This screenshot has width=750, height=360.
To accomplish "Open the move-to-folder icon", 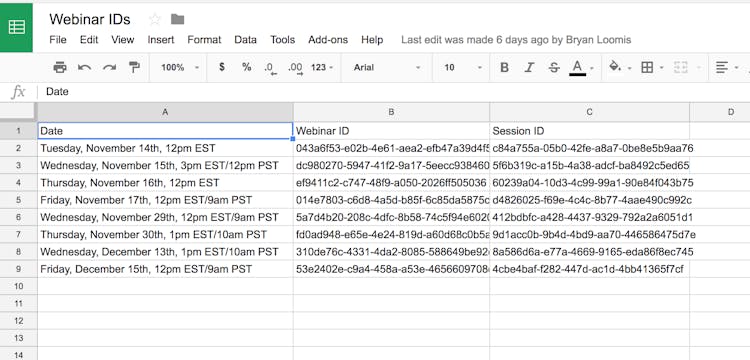I will click(x=177, y=19).
